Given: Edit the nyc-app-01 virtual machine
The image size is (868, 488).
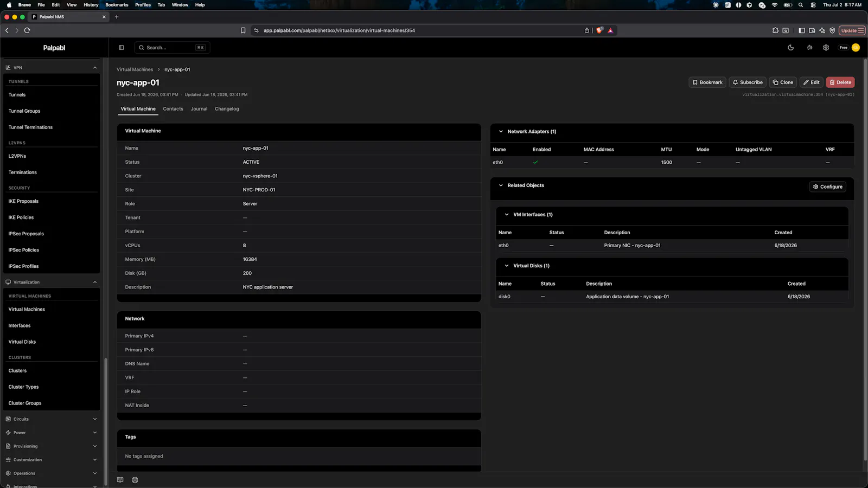Looking at the screenshot, I should 812,82.
